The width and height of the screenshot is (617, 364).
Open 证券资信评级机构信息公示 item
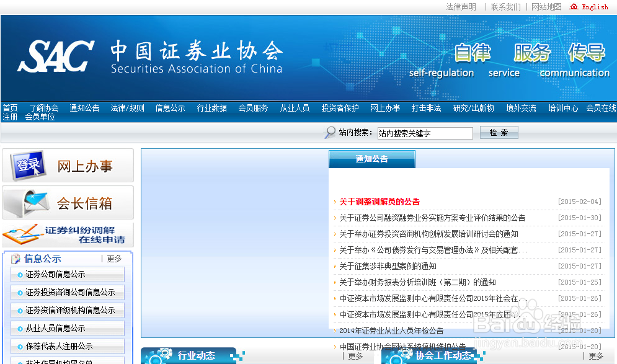tap(68, 311)
